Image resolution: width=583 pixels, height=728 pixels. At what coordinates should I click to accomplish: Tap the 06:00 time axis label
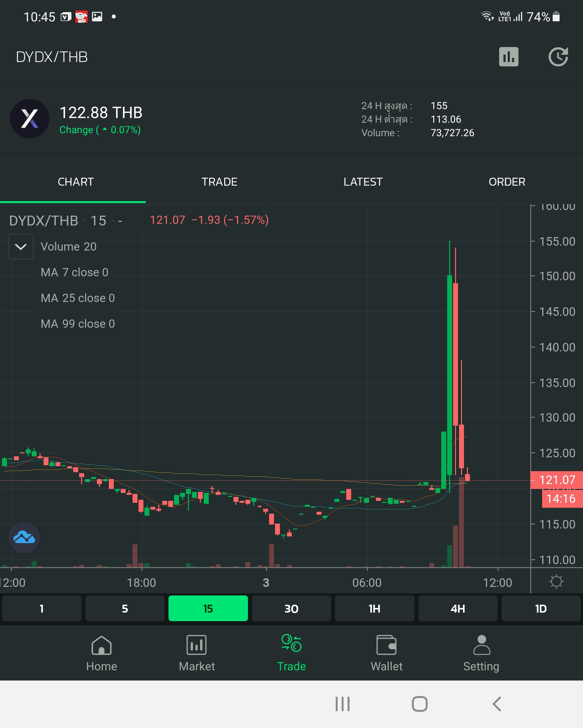pyautogui.click(x=367, y=583)
